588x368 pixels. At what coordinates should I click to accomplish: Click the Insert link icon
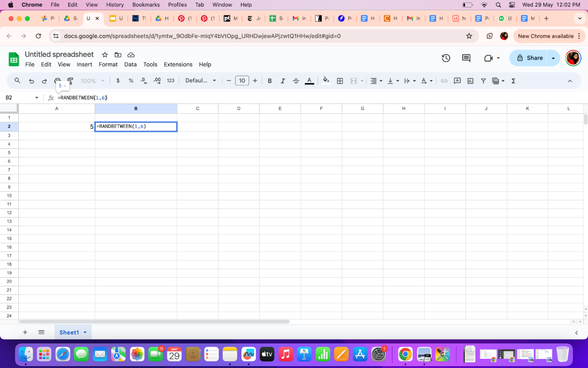pos(444,80)
